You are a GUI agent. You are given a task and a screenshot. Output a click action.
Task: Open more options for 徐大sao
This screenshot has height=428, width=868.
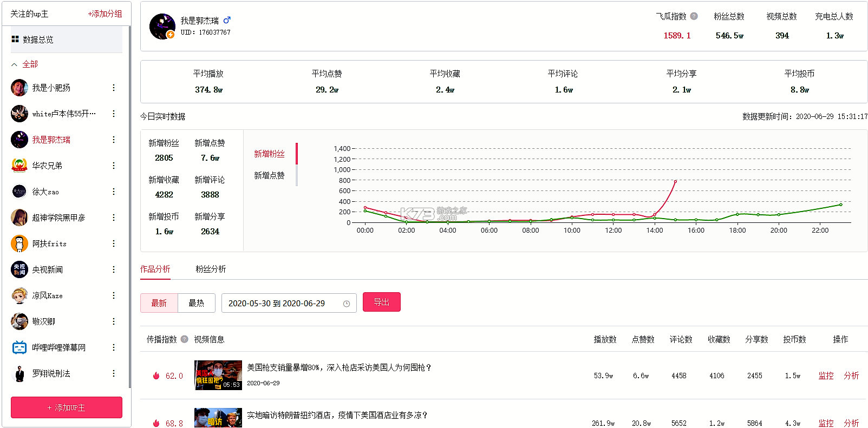[114, 192]
